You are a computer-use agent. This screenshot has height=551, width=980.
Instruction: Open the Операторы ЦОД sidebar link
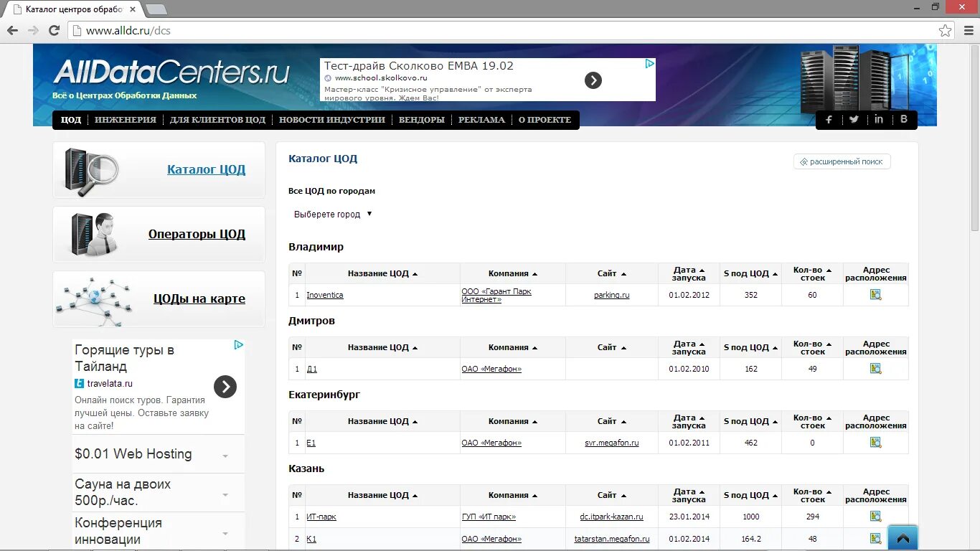click(197, 234)
